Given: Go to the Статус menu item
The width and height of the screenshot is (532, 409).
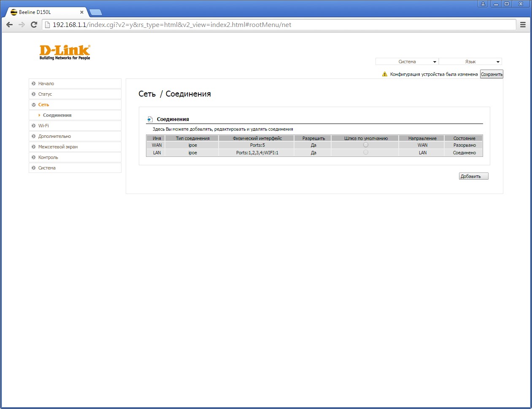Looking at the screenshot, I should [45, 94].
